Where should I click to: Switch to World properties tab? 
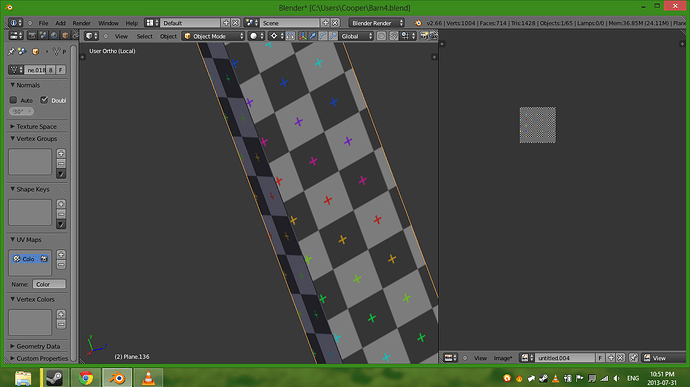tap(54, 36)
